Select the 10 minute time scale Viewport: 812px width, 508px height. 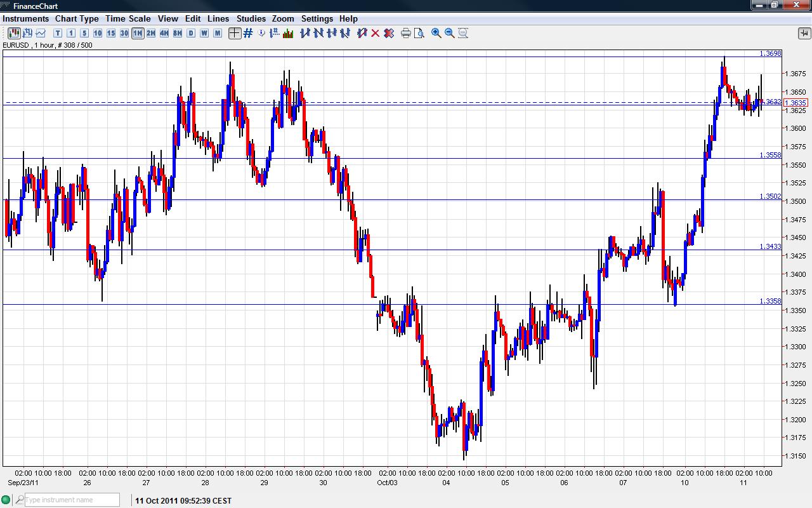(x=98, y=33)
